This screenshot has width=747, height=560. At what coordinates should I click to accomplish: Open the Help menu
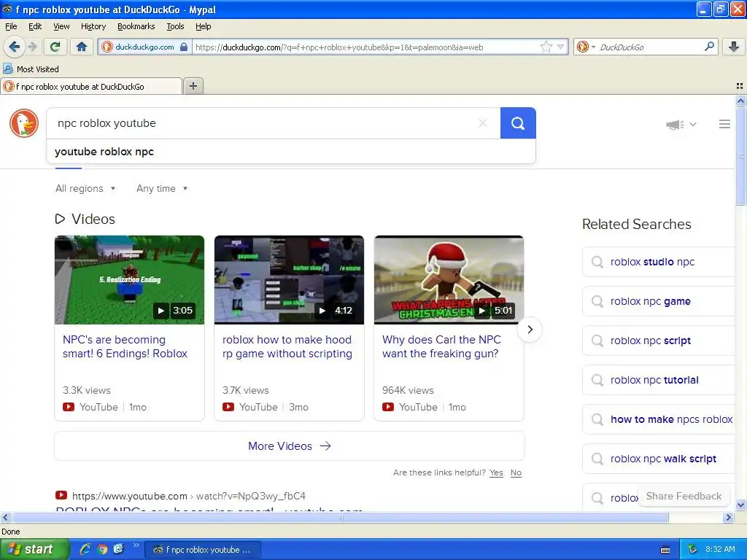[x=203, y=26]
